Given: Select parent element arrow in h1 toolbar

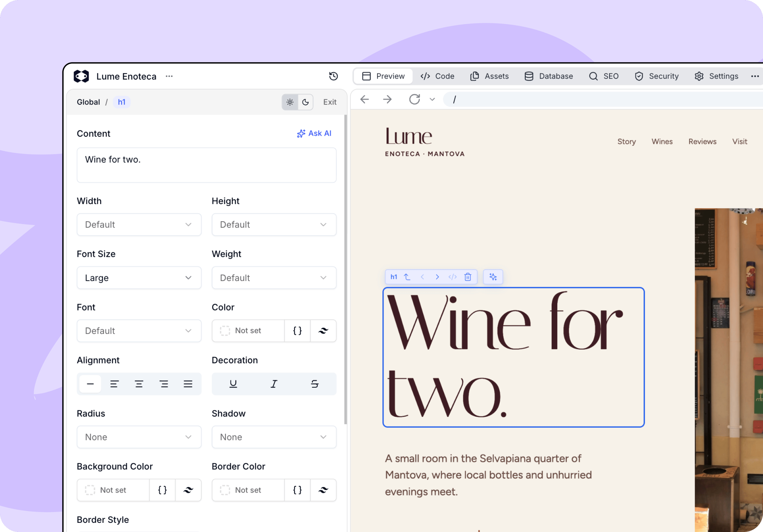Looking at the screenshot, I should pos(407,277).
